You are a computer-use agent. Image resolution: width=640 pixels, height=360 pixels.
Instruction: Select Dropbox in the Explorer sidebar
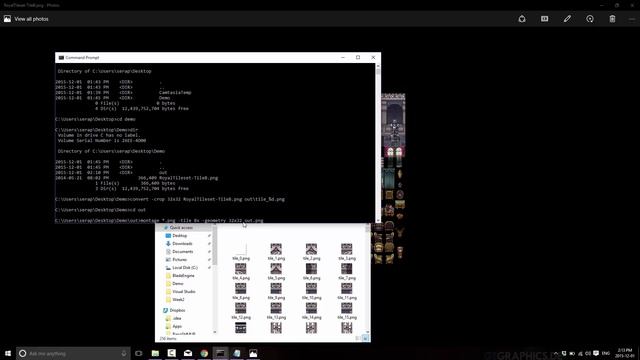click(x=177, y=311)
